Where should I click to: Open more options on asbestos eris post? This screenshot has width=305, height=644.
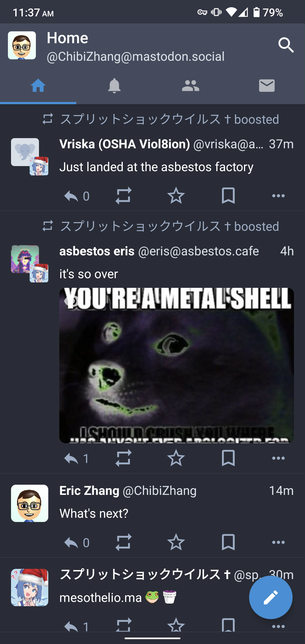[278, 458]
